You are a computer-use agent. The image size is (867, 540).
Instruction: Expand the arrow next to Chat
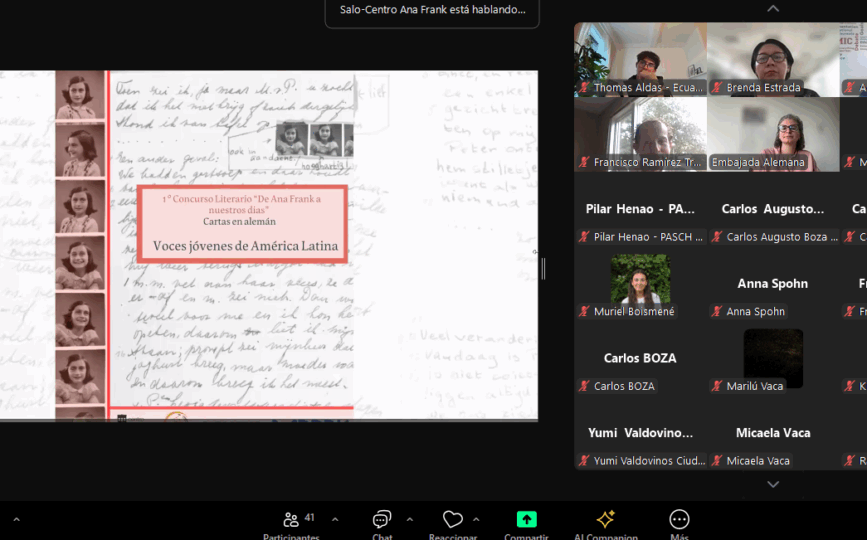pos(409,519)
